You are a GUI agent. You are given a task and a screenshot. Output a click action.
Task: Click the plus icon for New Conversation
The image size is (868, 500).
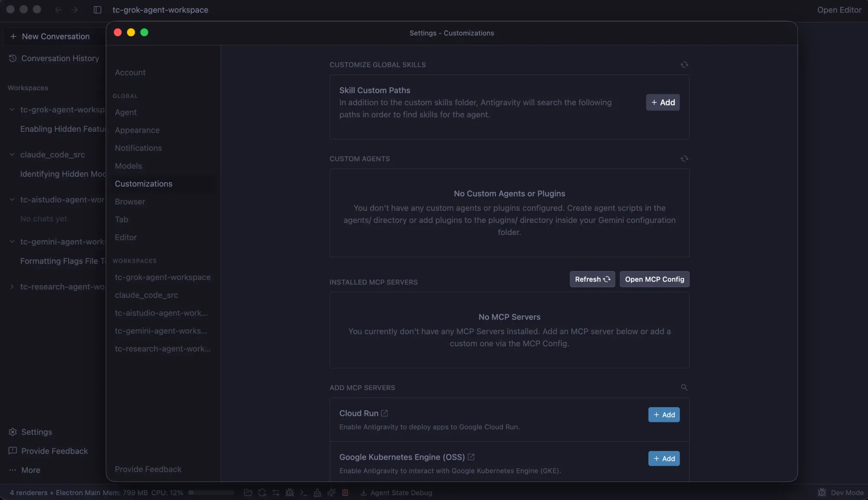tap(13, 36)
